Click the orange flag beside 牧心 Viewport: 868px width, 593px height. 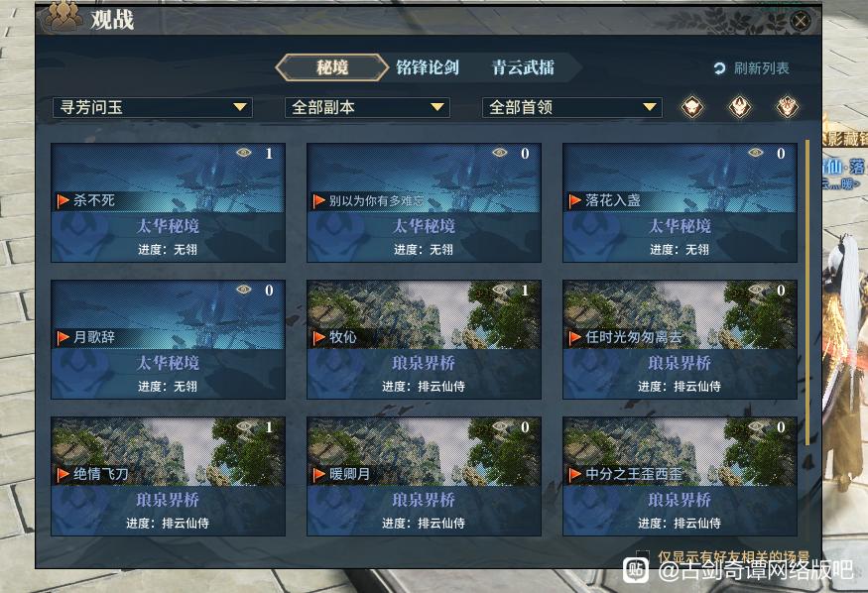point(318,337)
